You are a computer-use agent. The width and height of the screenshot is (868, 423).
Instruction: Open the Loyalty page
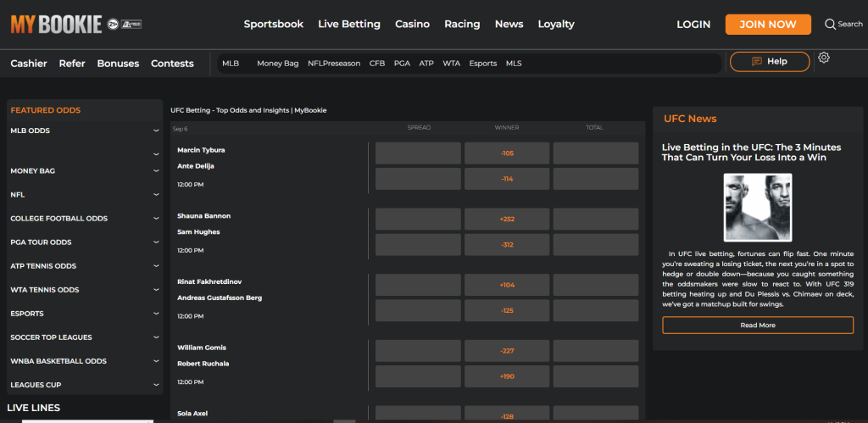coord(556,25)
